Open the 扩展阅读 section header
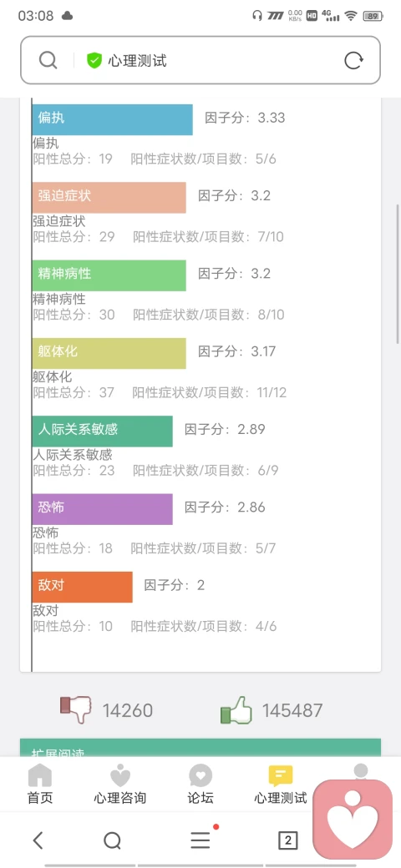The height and width of the screenshot is (868, 401). coord(200,748)
